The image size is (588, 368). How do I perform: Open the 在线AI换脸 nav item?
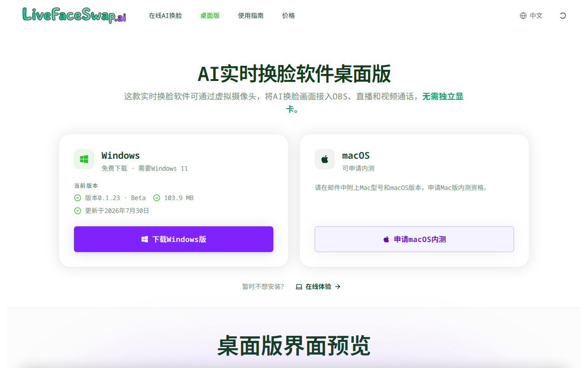tap(165, 16)
